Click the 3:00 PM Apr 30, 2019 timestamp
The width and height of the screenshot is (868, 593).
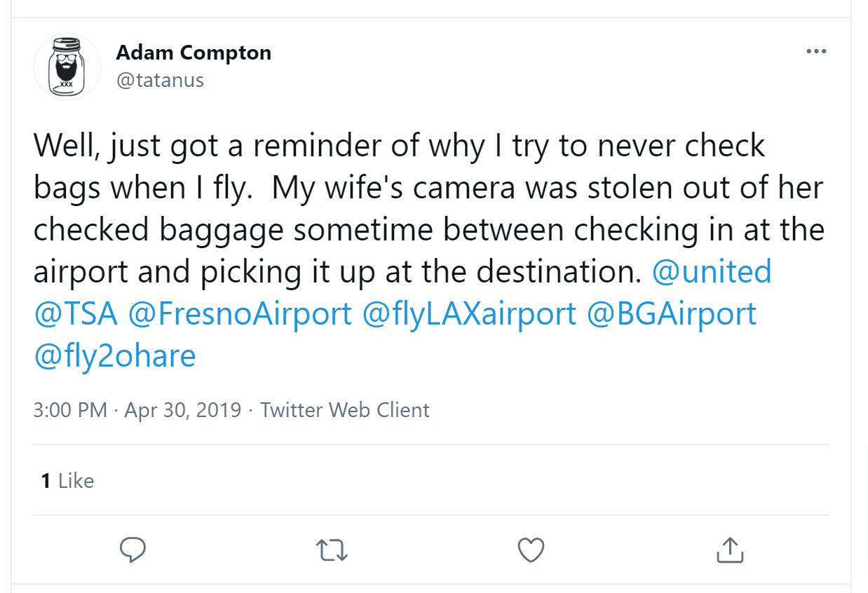[137, 409]
